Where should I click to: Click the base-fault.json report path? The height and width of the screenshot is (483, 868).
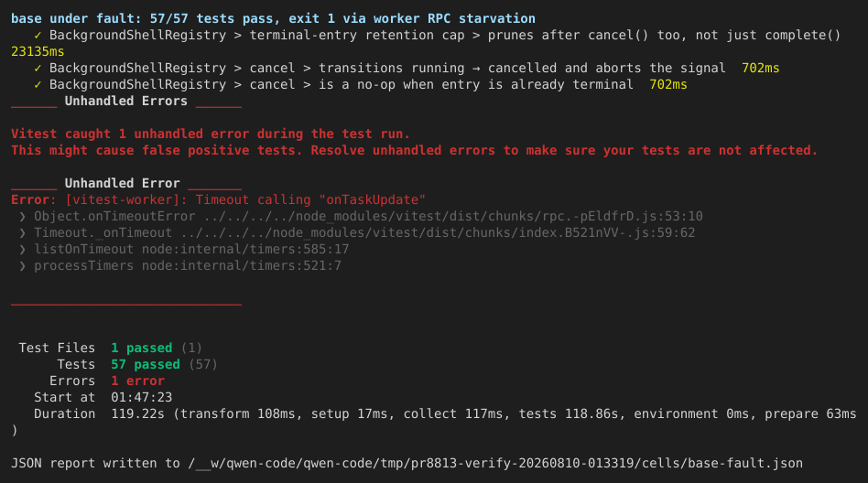point(495,464)
